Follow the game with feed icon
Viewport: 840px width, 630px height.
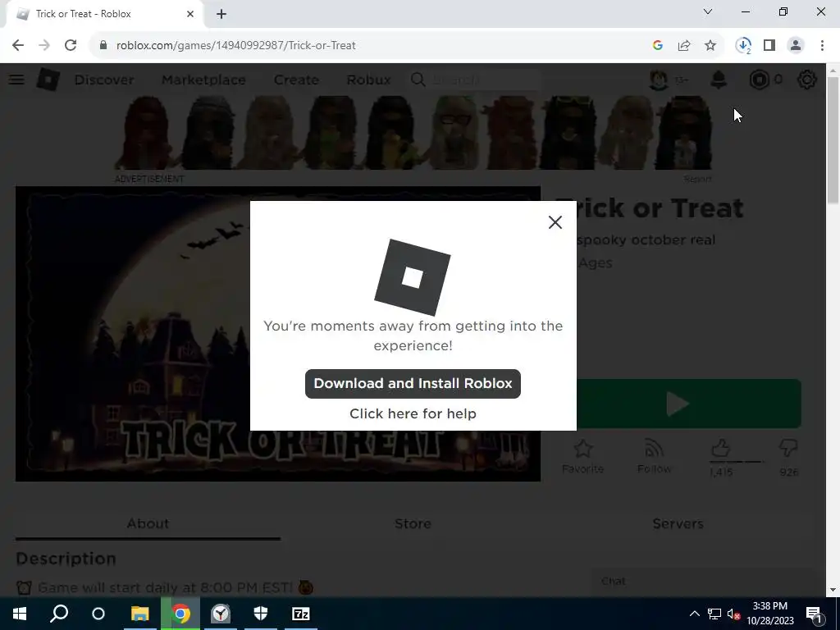point(654,456)
